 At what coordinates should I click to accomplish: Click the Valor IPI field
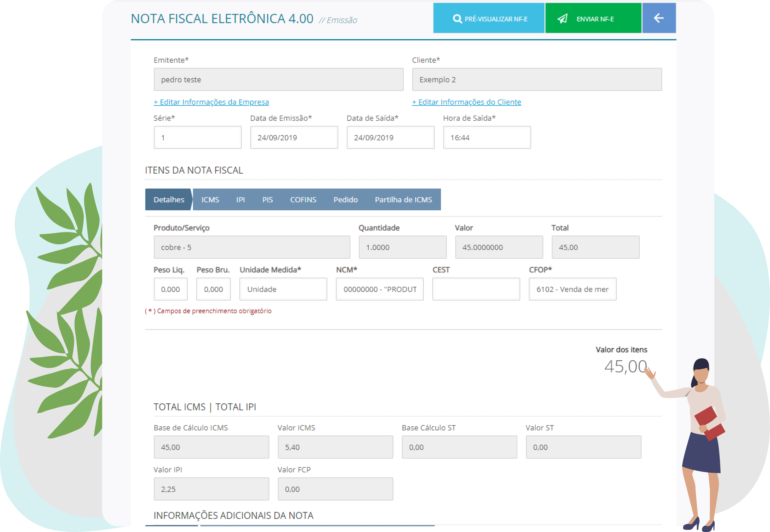(211, 489)
